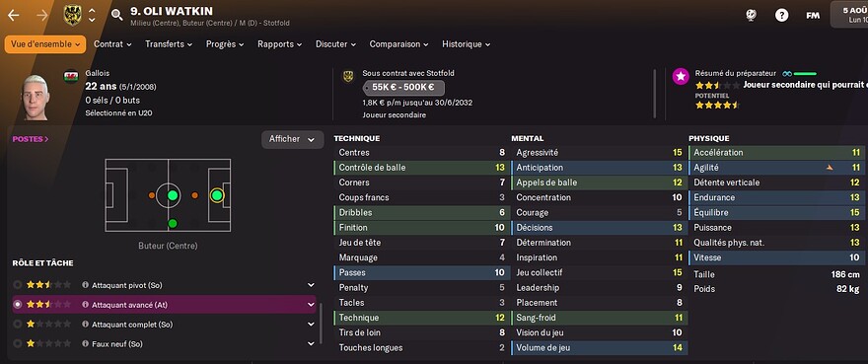Click the forward navigation arrow icon

[x=41, y=15]
